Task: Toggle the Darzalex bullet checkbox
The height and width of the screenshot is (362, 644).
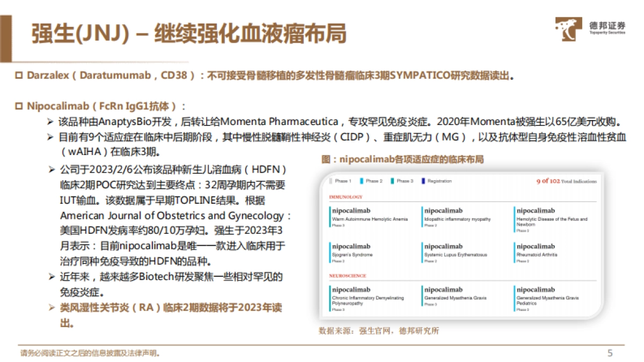Action: pos(18,76)
